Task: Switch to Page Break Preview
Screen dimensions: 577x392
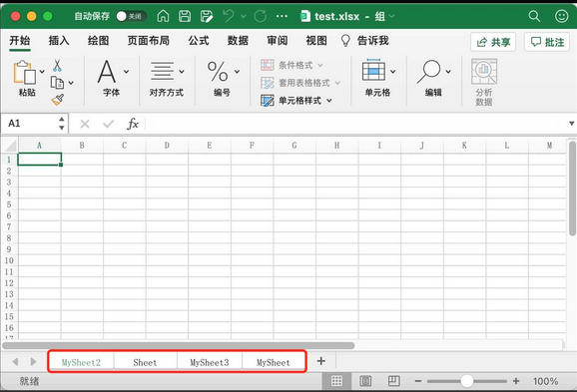Action: [x=393, y=381]
